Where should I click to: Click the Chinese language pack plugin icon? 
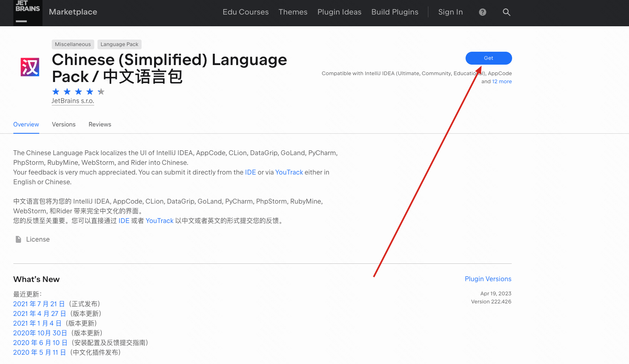30,67
